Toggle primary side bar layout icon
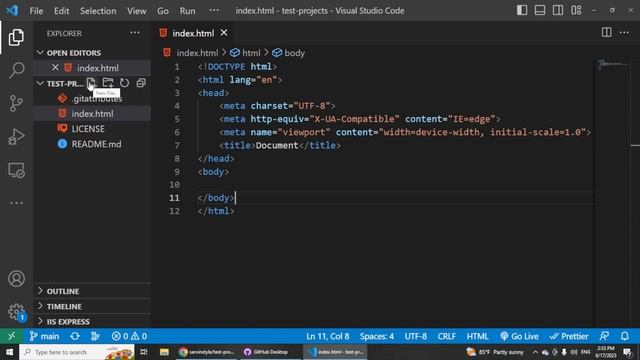The height and width of the screenshot is (360, 640). click(x=522, y=10)
